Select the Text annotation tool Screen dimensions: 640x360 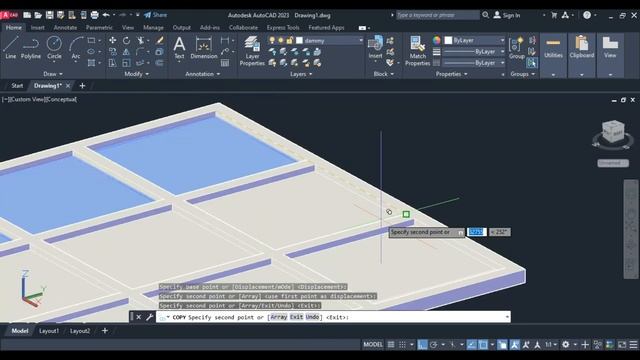(179, 47)
